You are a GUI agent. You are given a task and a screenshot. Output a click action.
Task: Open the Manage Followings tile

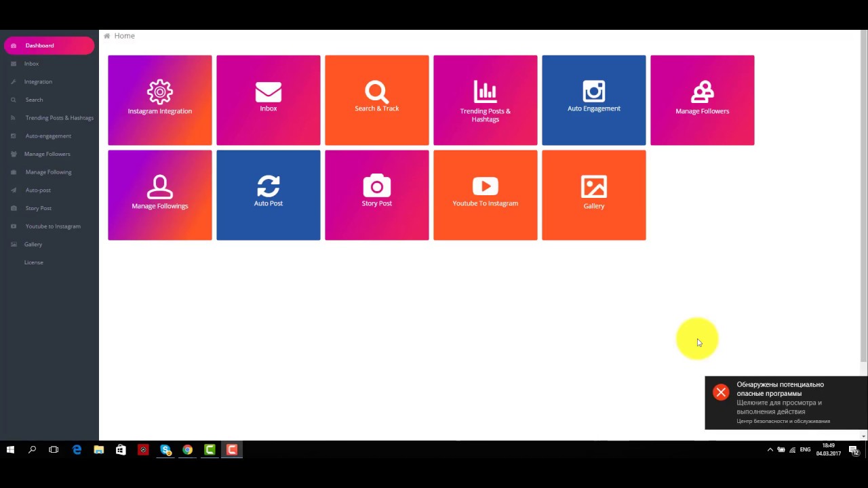click(160, 195)
